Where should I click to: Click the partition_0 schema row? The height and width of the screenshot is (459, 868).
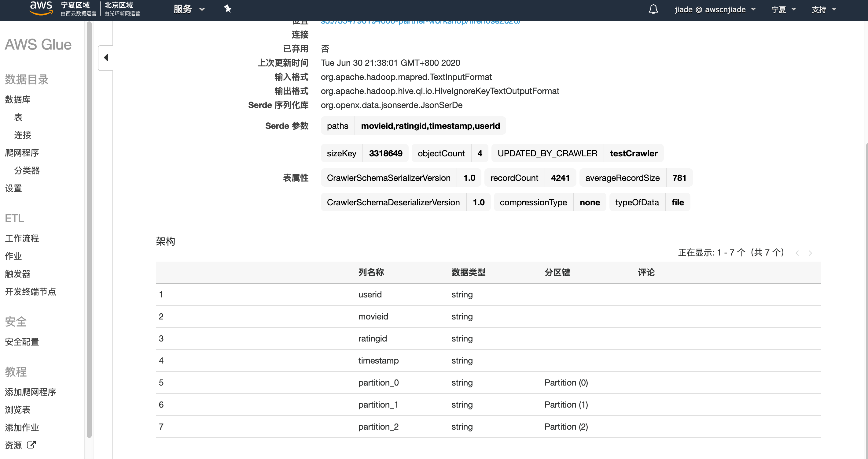coord(378,382)
